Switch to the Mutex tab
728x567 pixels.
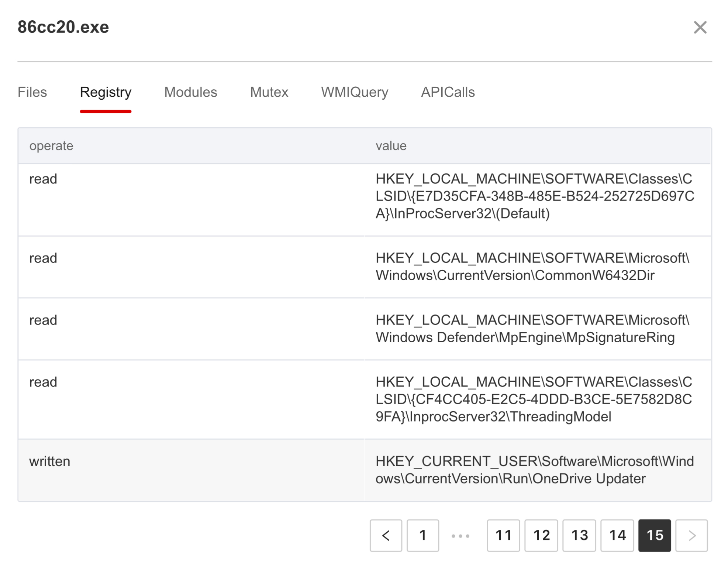coord(269,92)
